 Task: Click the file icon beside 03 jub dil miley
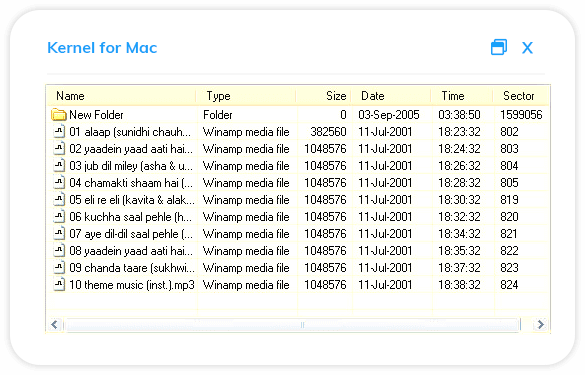click(59, 165)
